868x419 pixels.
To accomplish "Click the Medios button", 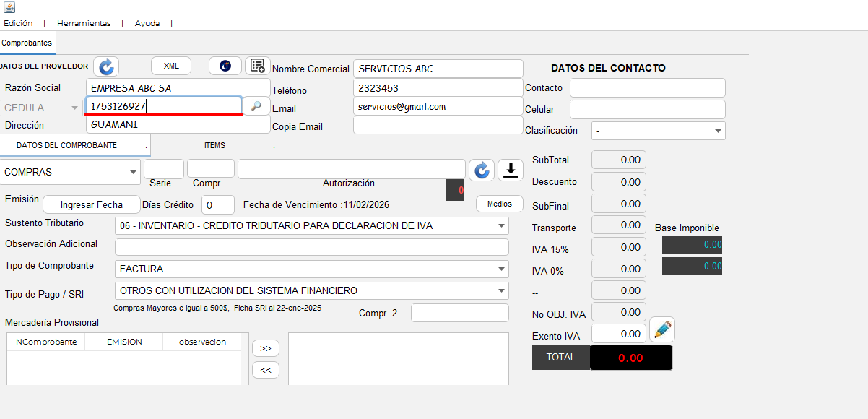I will tap(499, 204).
